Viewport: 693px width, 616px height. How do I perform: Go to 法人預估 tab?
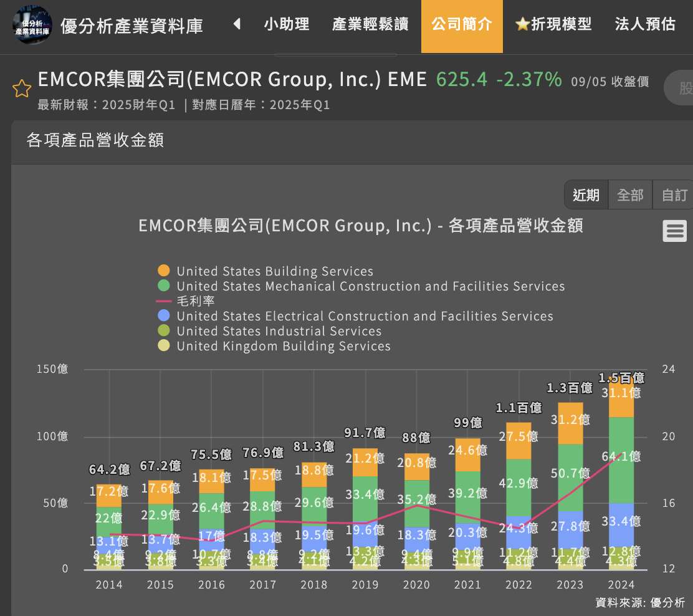tap(645, 24)
